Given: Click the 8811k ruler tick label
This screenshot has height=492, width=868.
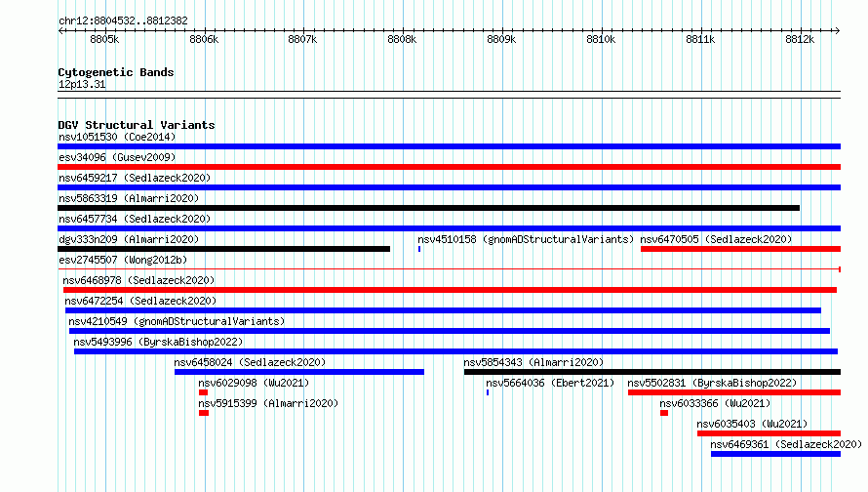Looking at the screenshot, I should pos(700,39).
